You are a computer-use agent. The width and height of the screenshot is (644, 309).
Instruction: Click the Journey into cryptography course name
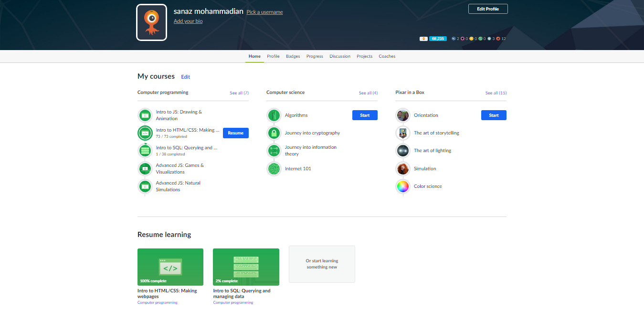(x=312, y=133)
